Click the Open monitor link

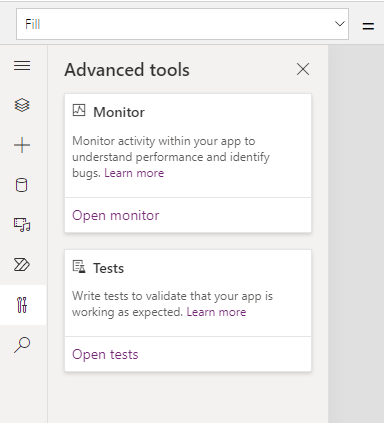(x=116, y=215)
